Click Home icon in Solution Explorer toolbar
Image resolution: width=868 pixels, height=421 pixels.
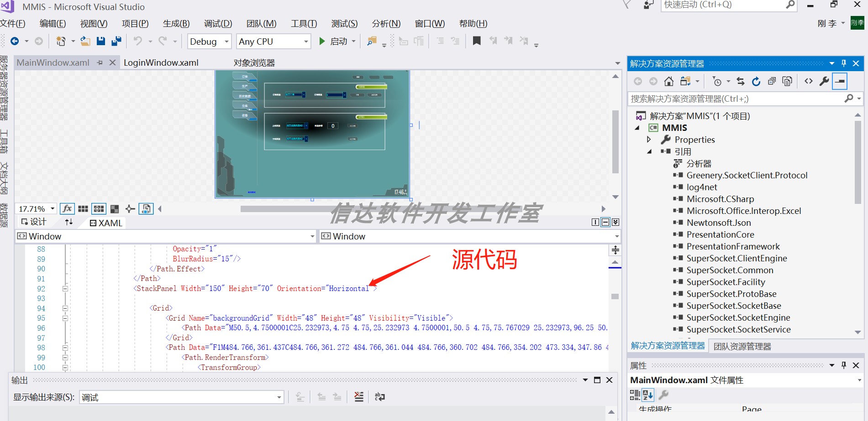coord(668,81)
